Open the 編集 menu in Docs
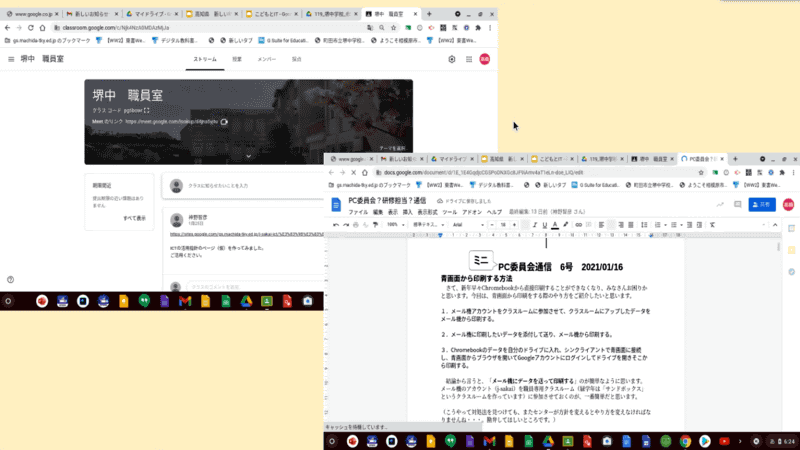800x450 pixels. [x=378, y=212]
